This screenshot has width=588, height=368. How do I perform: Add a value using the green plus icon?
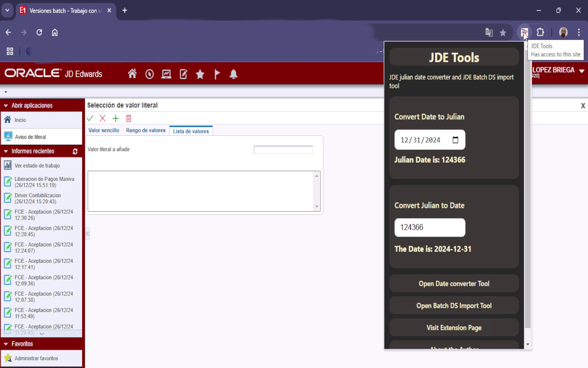[x=115, y=118]
